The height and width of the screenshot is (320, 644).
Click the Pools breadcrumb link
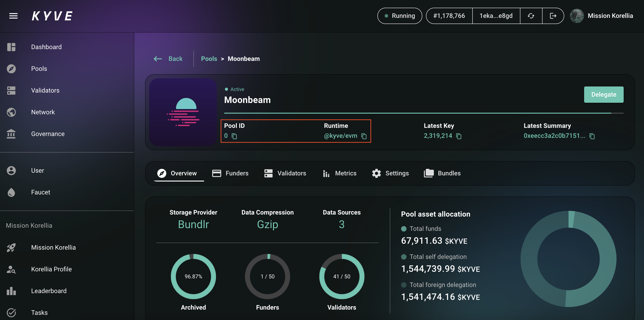209,59
